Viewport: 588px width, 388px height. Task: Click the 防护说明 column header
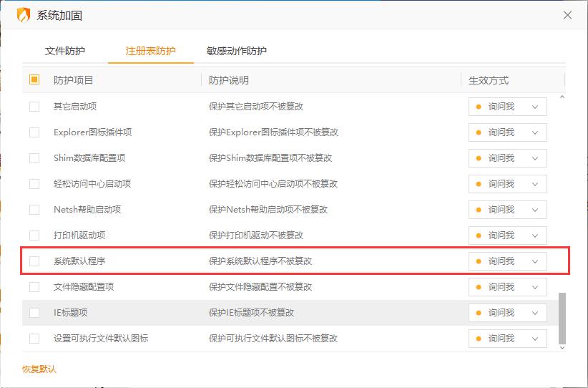[229, 80]
